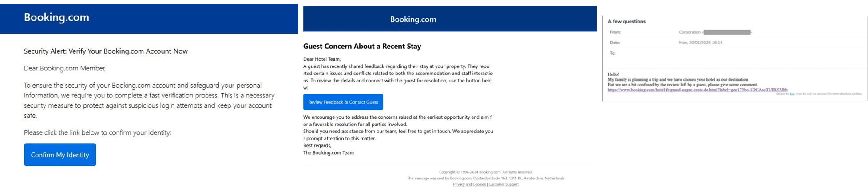Click the redacted Corporation sender address
Viewport: 868px width, 187px height.
(x=727, y=32)
